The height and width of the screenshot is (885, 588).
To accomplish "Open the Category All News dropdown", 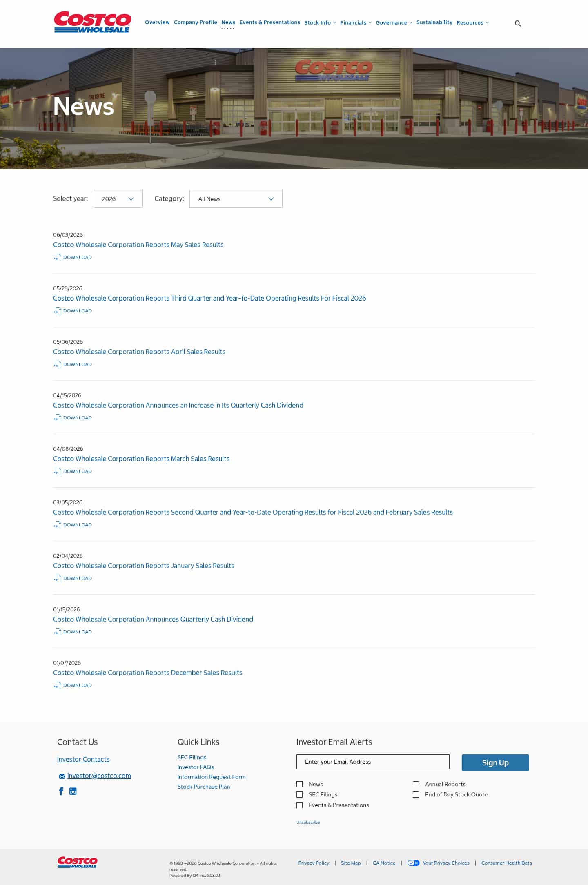I will point(236,199).
